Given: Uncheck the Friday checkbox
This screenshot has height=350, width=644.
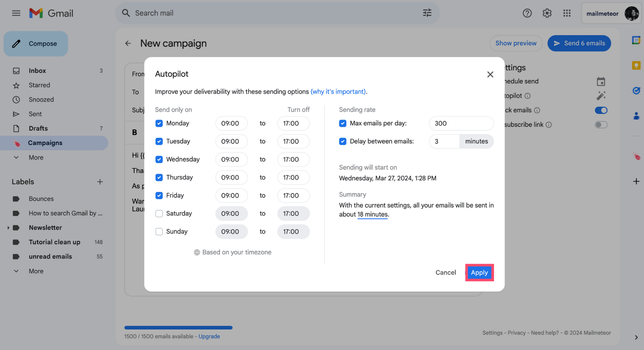Looking at the screenshot, I should pos(159,196).
